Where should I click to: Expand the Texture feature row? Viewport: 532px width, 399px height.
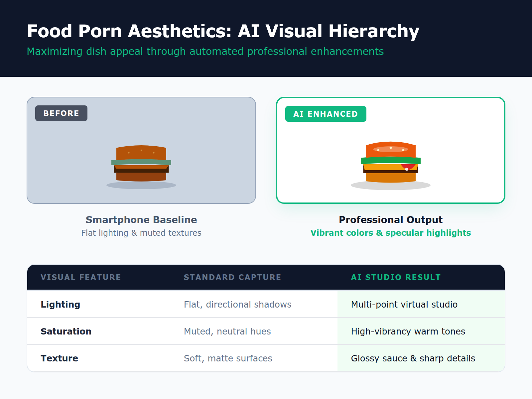(59, 358)
